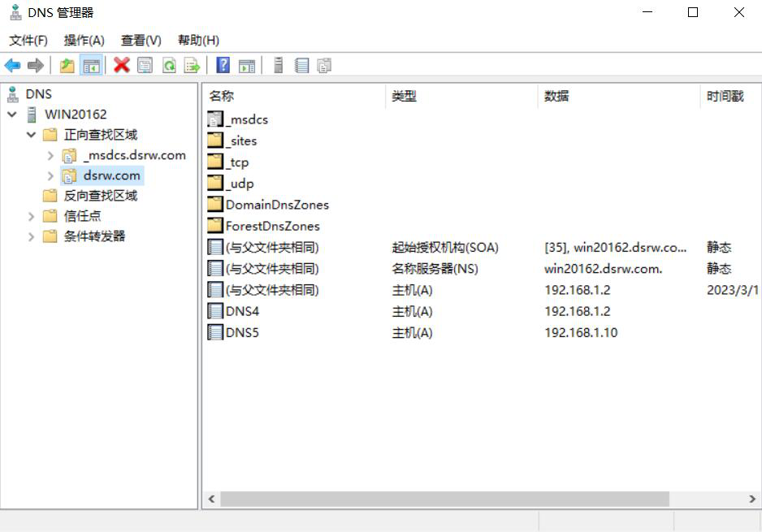Screen dimensions: 762x532
Task: Click the 2023/3/1 timestamp cell
Action: coord(733,290)
